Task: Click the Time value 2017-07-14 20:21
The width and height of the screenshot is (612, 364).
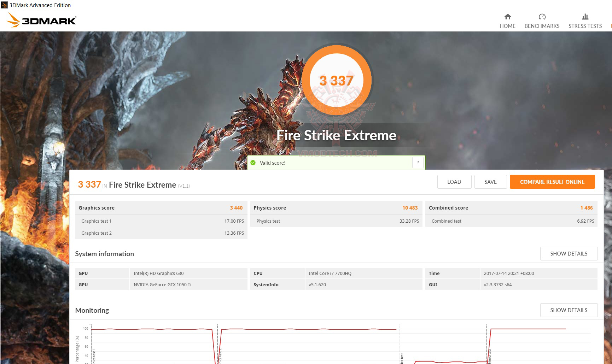Action: coord(509,273)
